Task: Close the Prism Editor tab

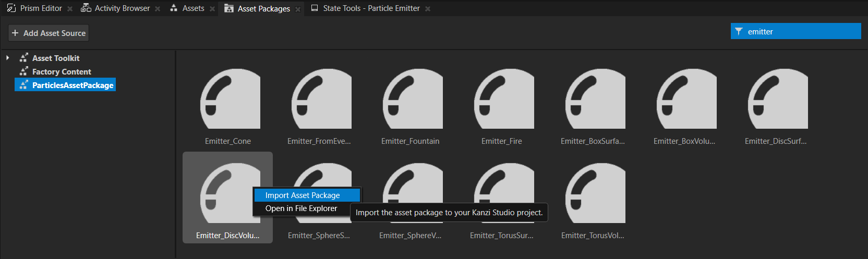Action: 70,9
